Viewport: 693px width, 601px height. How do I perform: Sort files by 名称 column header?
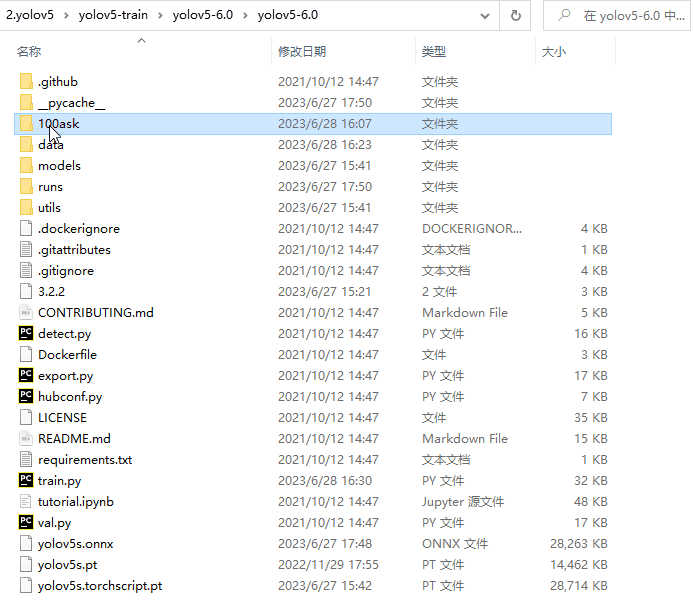coord(30,51)
